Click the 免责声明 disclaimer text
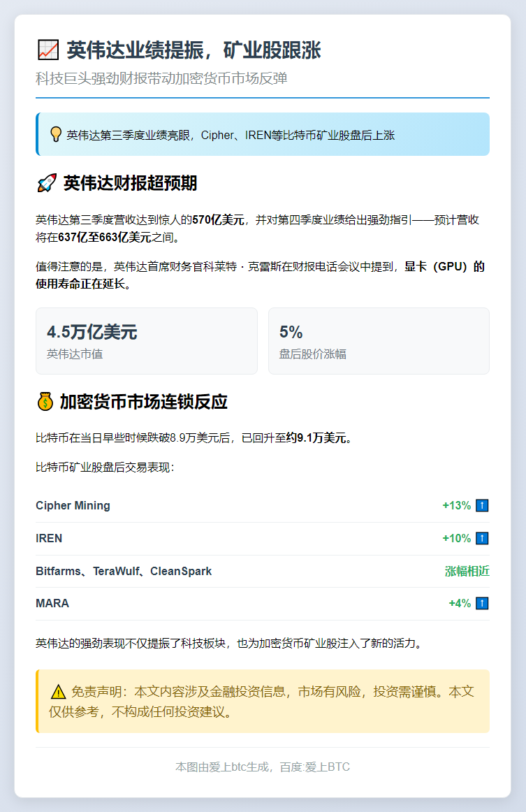The width and height of the screenshot is (526, 812). click(262, 702)
